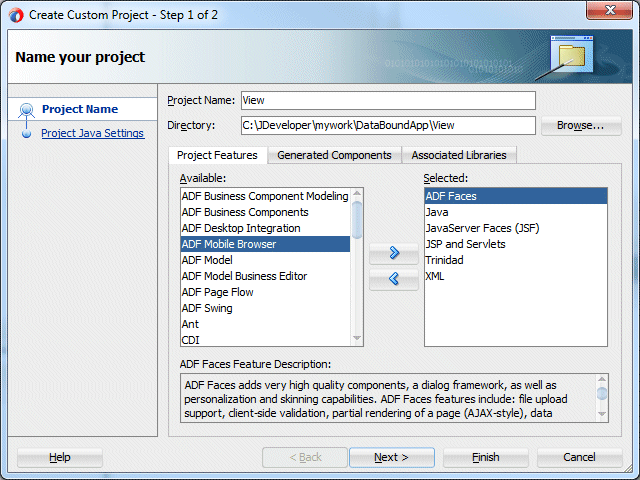
Task: Click the ADF Faces feature description text
Action: coord(376,399)
